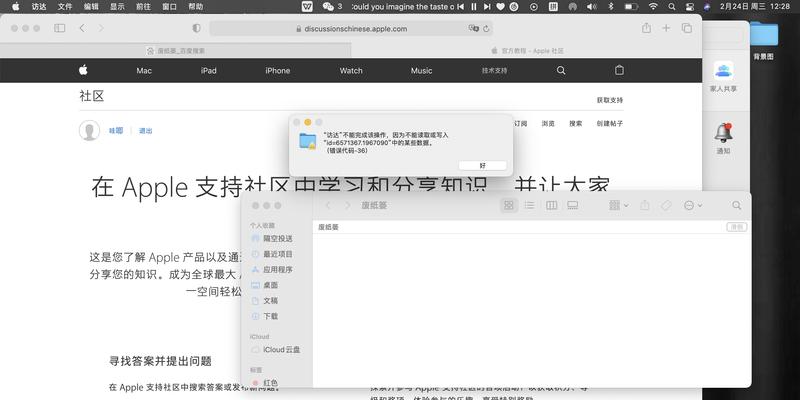Show the Safari tab overview
The height and width of the screenshot is (400, 800).
pos(687,29)
